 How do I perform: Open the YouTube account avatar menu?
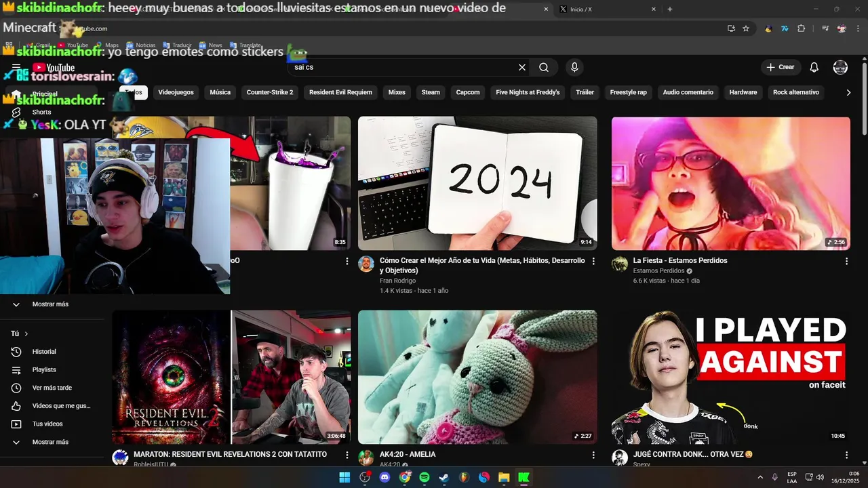click(840, 67)
